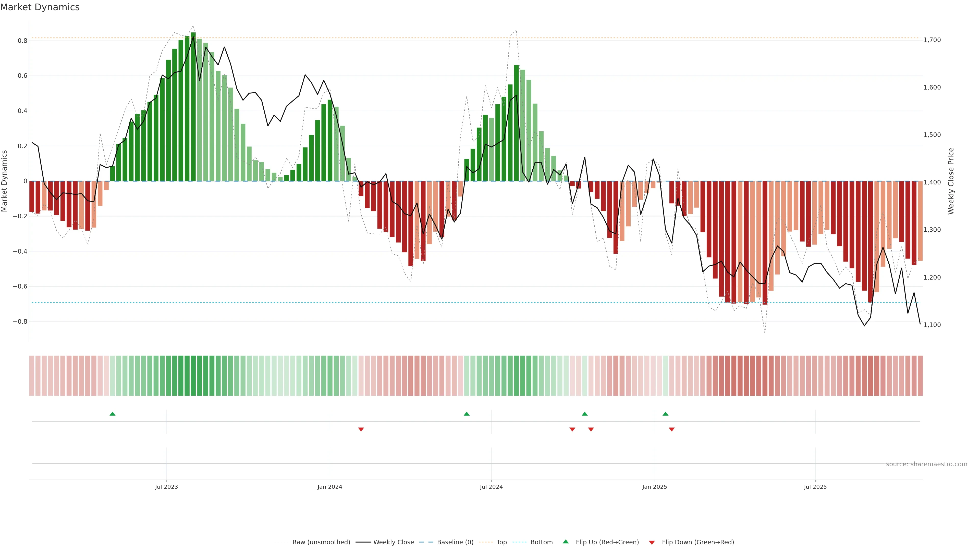Click the Weekly Close Price axis title
980x551 pixels.
(x=951, y=181)
